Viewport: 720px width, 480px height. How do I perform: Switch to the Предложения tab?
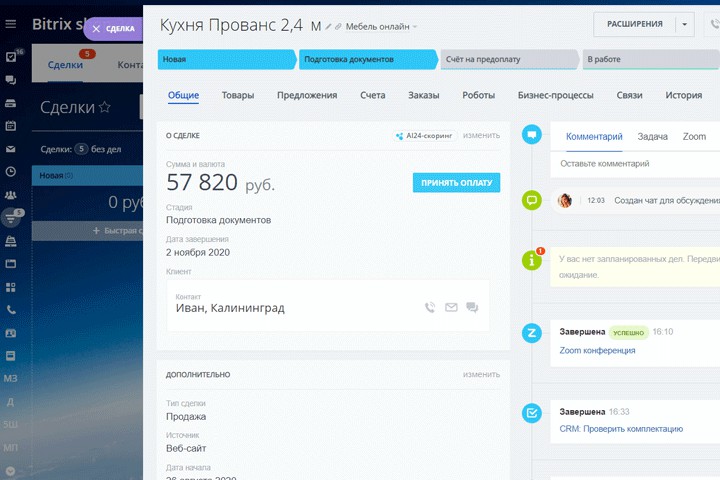[307, 95]
